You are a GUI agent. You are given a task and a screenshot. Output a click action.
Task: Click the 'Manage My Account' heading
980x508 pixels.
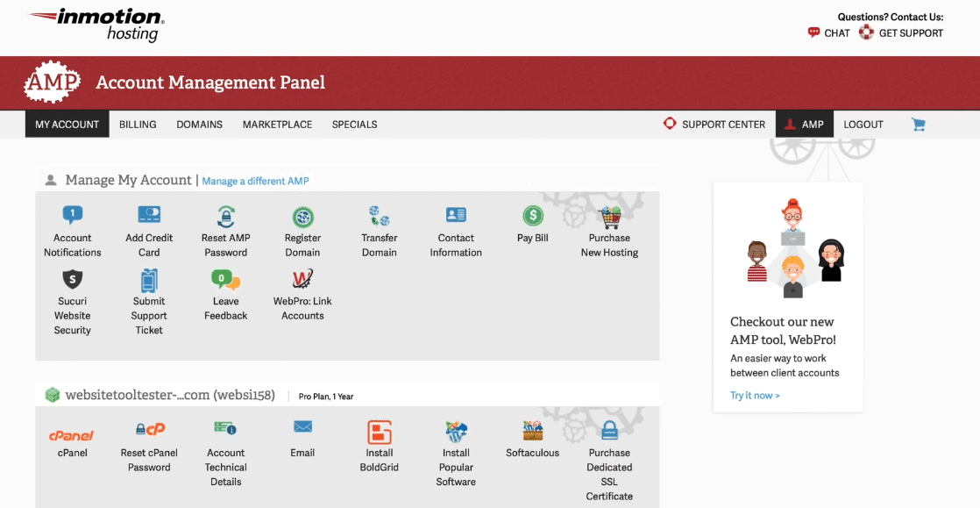click(x=128, y=180)
